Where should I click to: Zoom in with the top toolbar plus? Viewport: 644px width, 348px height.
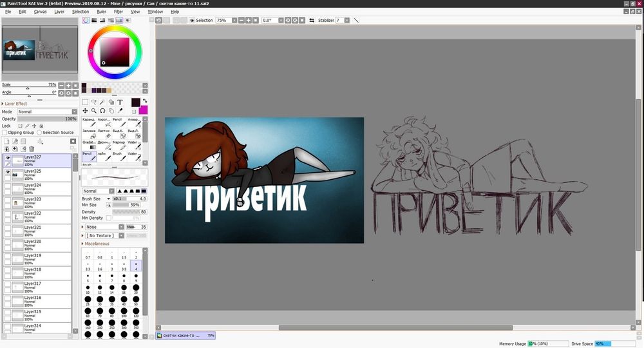[x=249, y=20]
